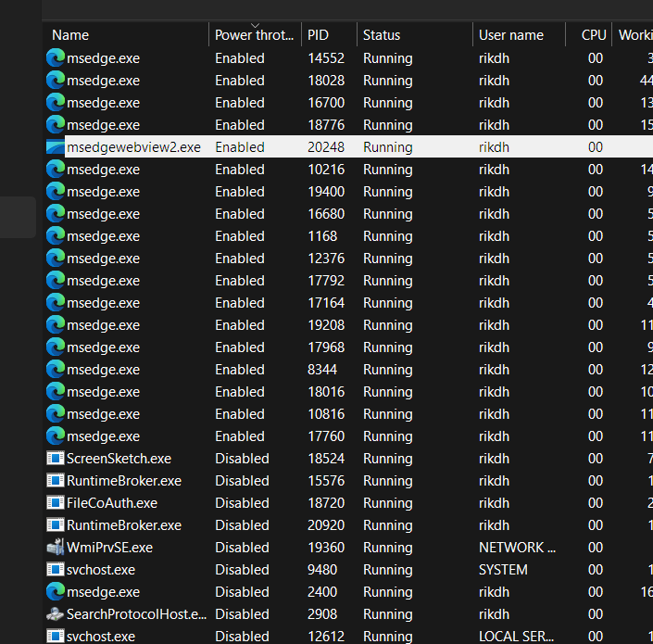Click Edge icon of PID 2400 row
This screenshot has height=644, width=653.
(56, 592)
